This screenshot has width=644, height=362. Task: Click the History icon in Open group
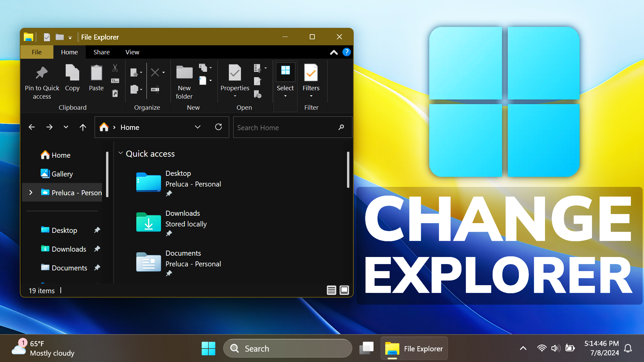click(x=257, y=94)
